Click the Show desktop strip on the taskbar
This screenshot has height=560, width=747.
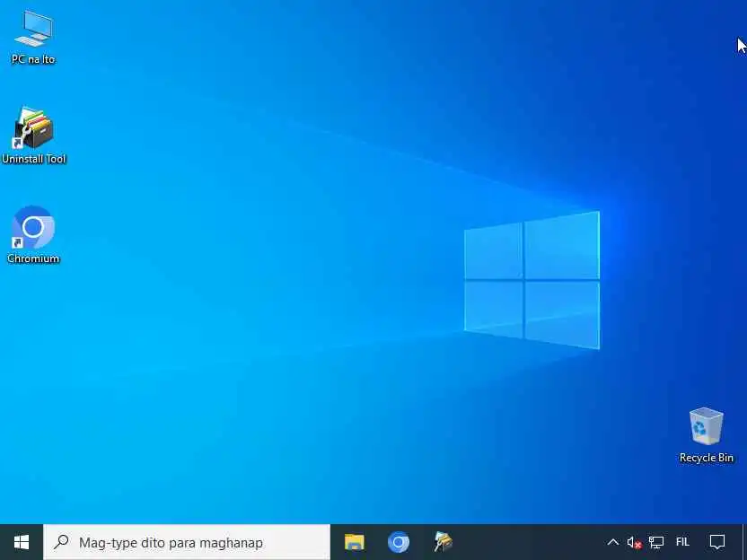pyautogui.click(x=744, y=542)
